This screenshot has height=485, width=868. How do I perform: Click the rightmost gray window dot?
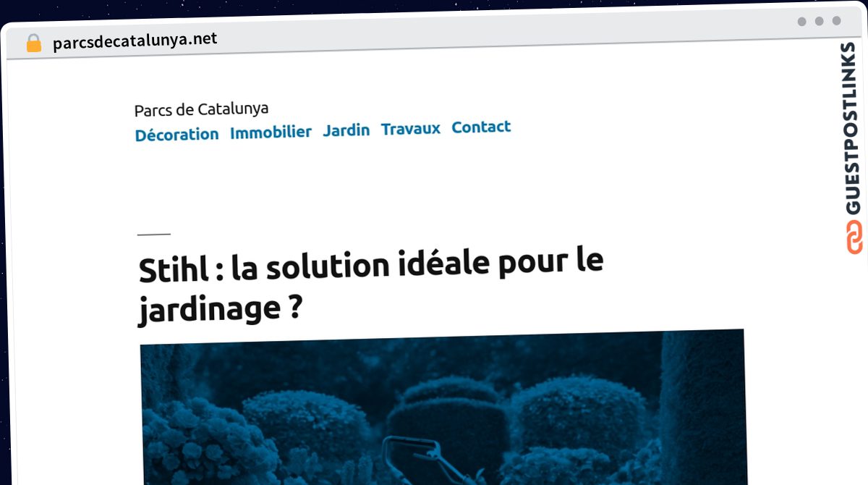(x=836, y=21)
